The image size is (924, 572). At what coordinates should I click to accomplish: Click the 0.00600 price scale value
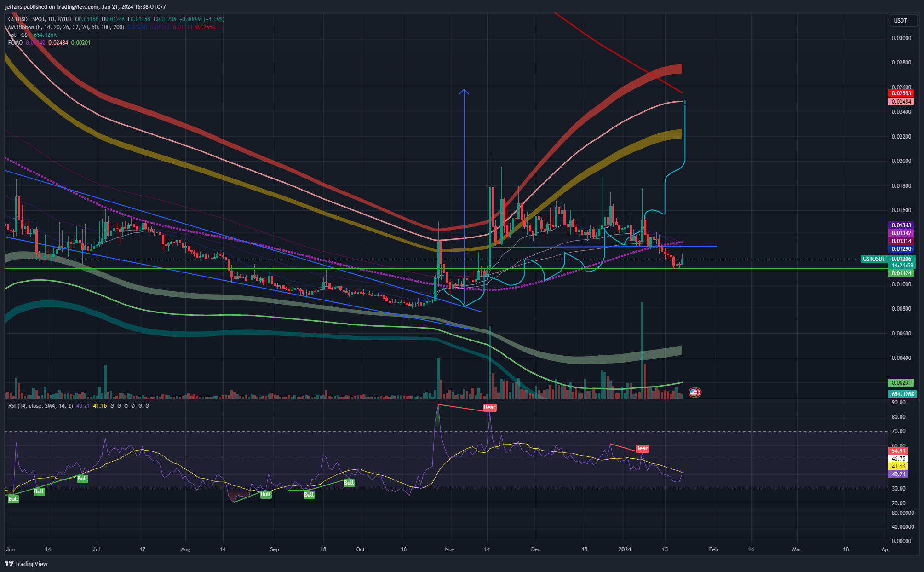pos(901,334)
